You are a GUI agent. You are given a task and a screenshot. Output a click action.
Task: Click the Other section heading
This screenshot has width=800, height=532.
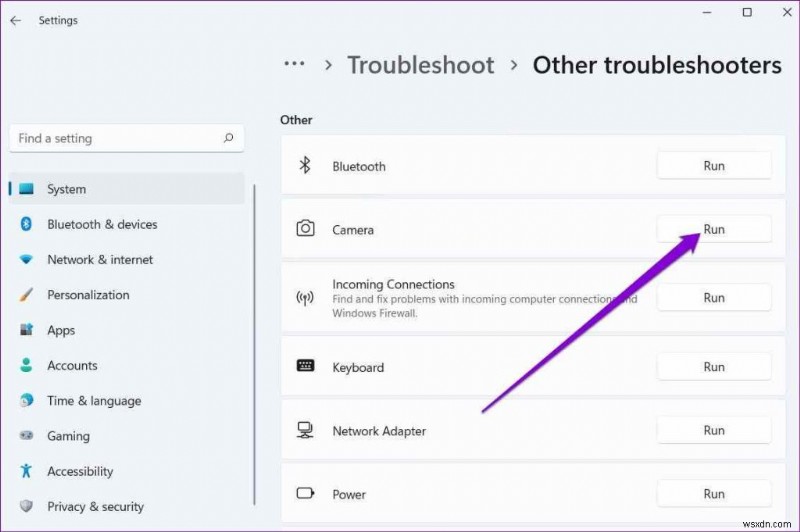click(296, 120)
